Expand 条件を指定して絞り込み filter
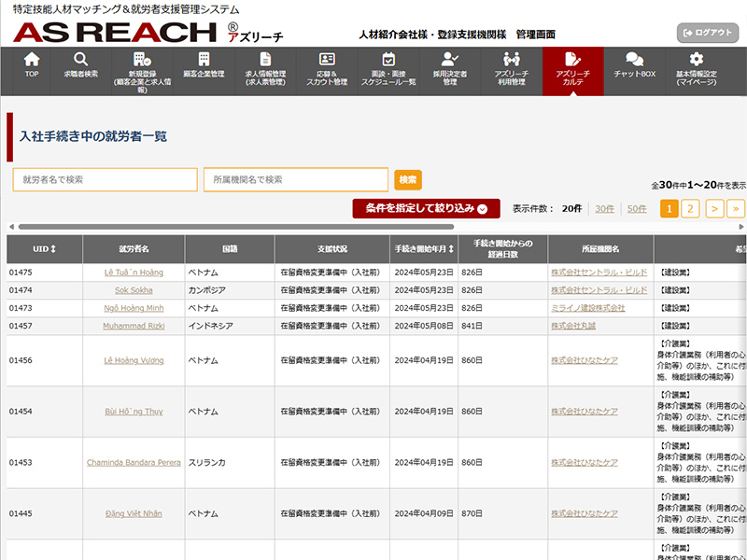The height and width of the screenshot is (560, 747). tap(426, 208)
